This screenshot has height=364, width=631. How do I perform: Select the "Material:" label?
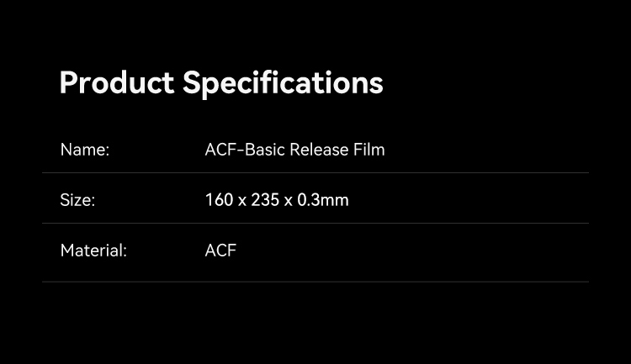point(93,251)
